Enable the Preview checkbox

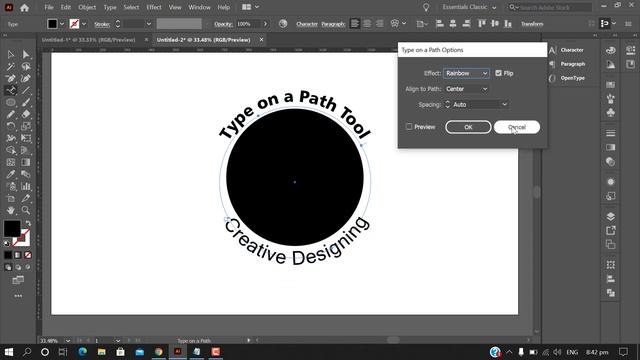click(x=409, y=127)
